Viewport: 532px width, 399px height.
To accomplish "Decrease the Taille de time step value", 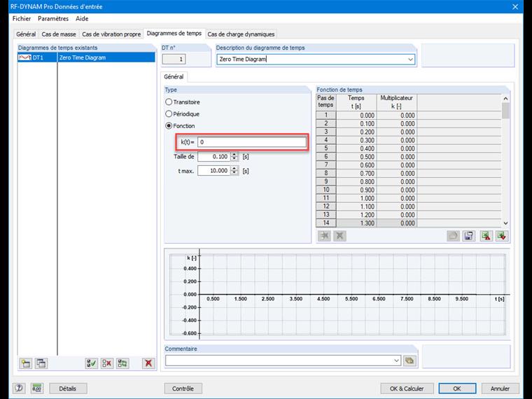I will [x=234, y=159].
